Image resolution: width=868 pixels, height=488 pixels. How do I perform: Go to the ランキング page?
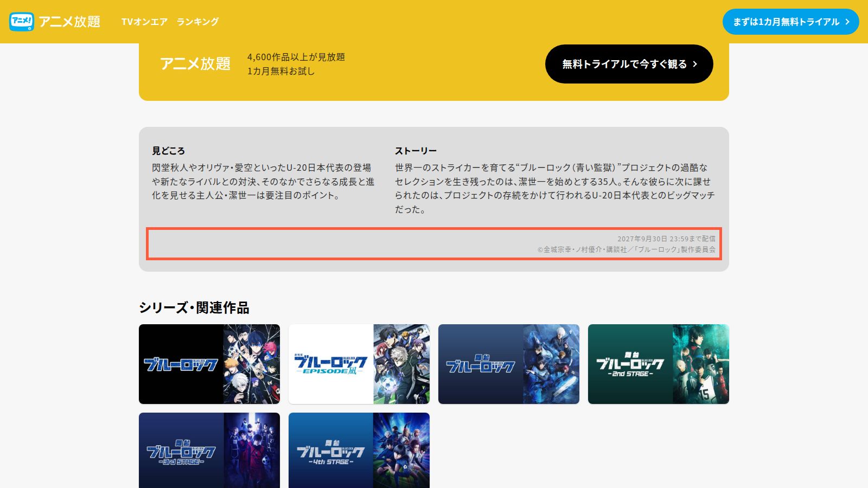click(x=197, y=22)
